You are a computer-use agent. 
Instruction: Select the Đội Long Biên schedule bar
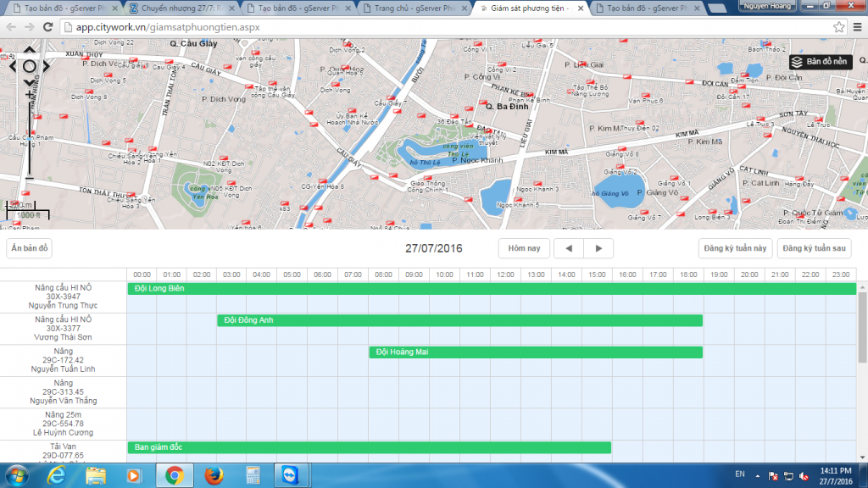[x=492, y=288]
